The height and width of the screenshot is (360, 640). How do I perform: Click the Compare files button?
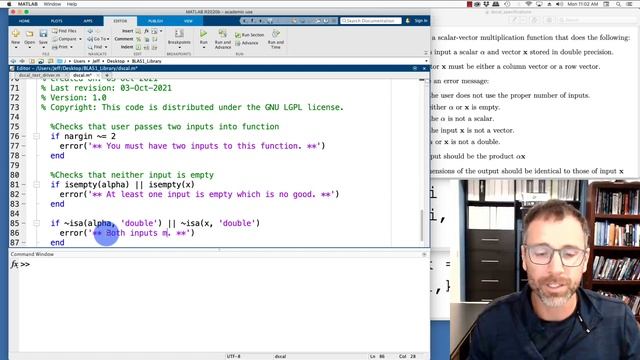64,39
